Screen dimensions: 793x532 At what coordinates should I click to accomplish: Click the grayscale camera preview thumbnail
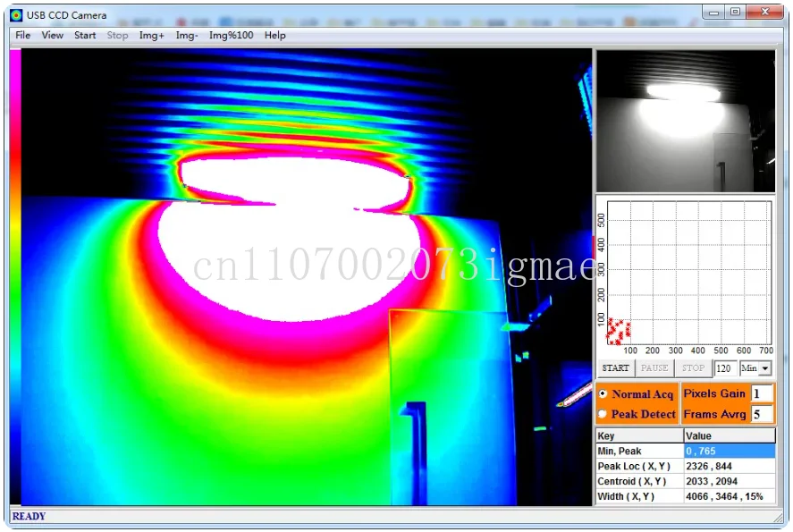[x=686, y=121]
